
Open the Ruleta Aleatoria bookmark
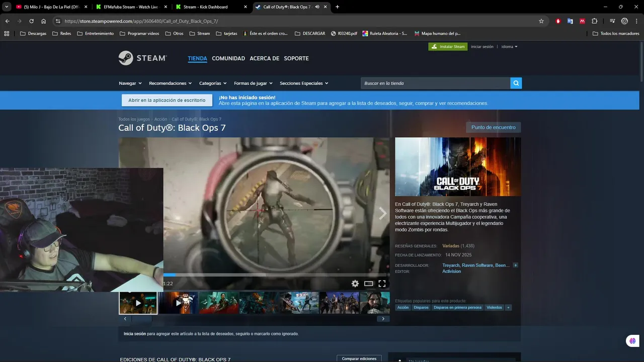coord(385,34)
